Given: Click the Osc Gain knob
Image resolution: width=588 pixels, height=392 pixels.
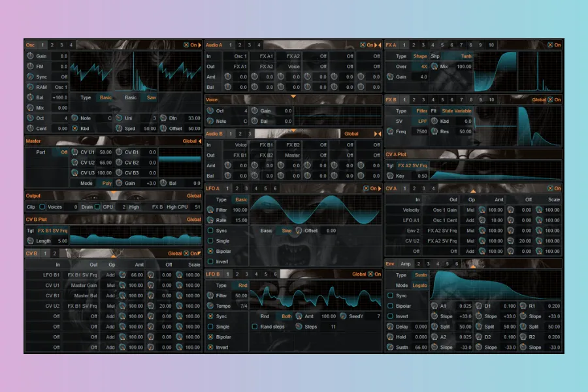Looking at the screenshot, I should [30, 56].
